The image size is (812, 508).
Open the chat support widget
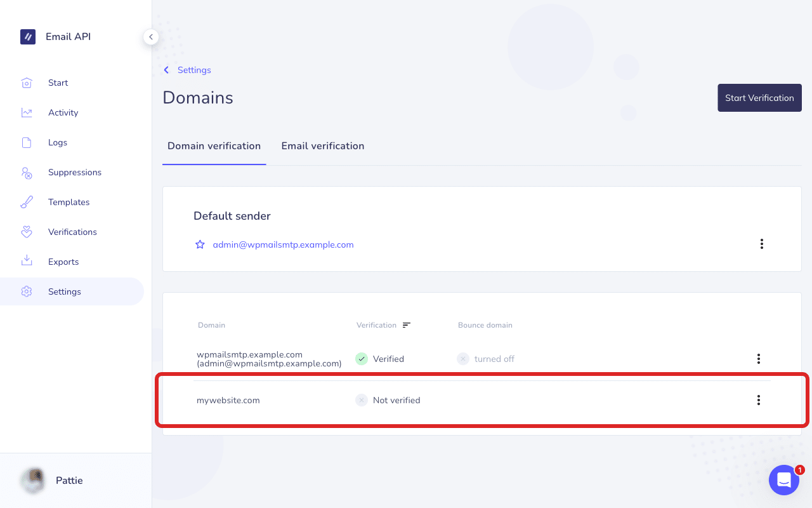[x=784, y=480]
